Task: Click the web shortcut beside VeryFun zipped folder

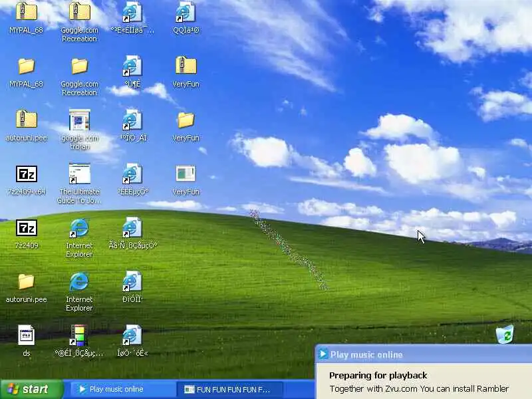Action: (132, 66)
